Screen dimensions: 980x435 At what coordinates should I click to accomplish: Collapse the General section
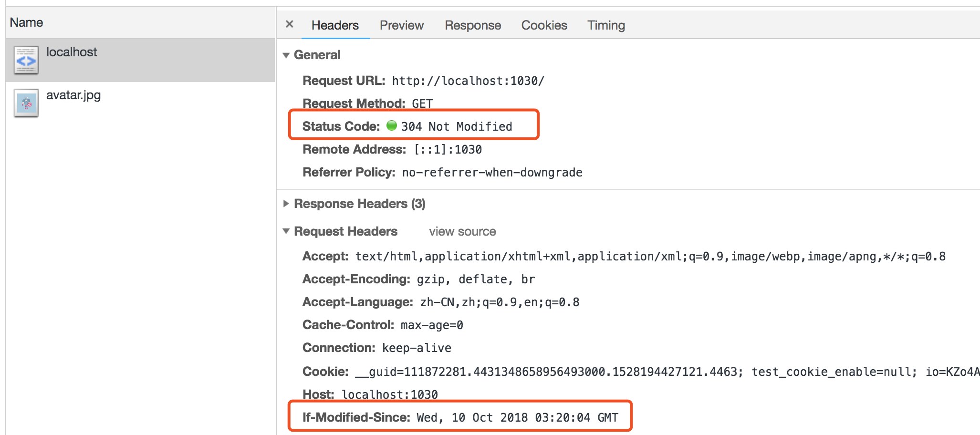pos(286,55)
